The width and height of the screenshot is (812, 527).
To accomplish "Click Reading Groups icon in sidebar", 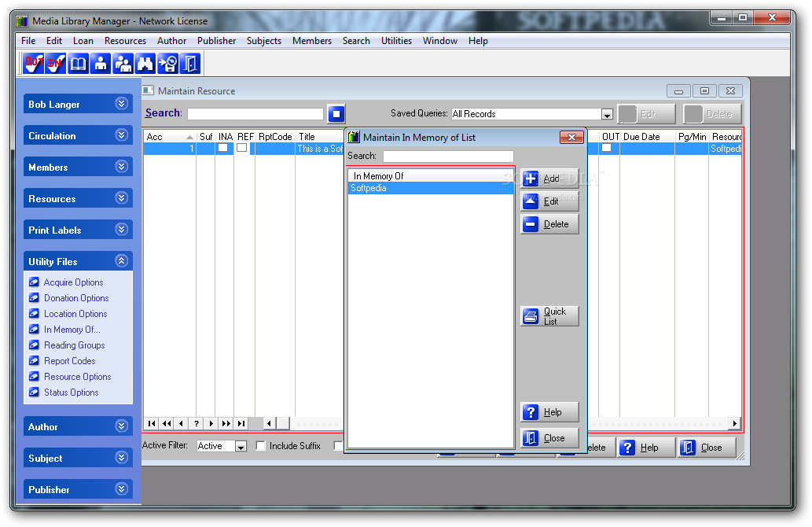I will (x=34, y=345).
